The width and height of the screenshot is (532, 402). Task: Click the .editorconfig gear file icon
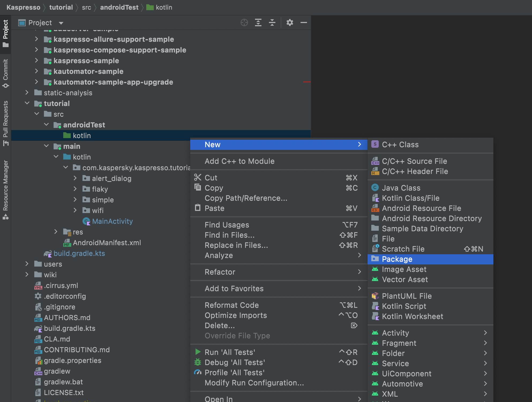pos(38,296)
